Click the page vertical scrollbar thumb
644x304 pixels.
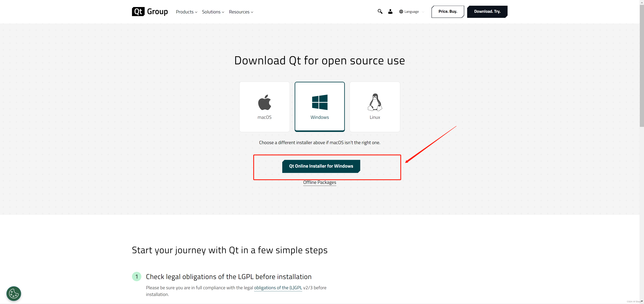[641, 66]
